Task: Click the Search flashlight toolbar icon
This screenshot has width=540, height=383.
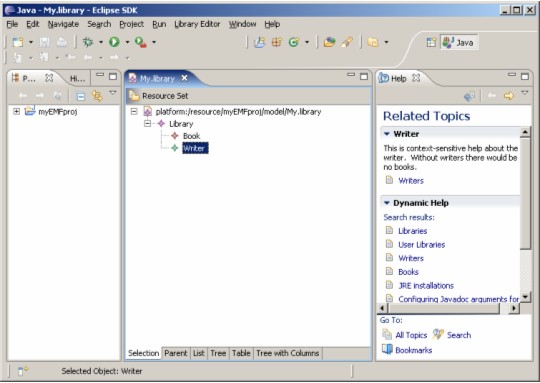Action: click(x=347, y=42)
